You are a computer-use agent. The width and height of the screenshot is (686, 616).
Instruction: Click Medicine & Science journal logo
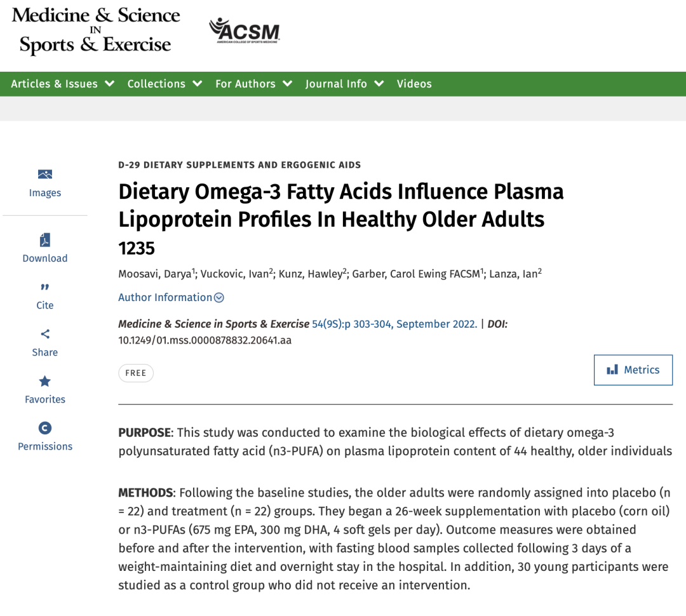pyautogui.click(x=95, y=30)
